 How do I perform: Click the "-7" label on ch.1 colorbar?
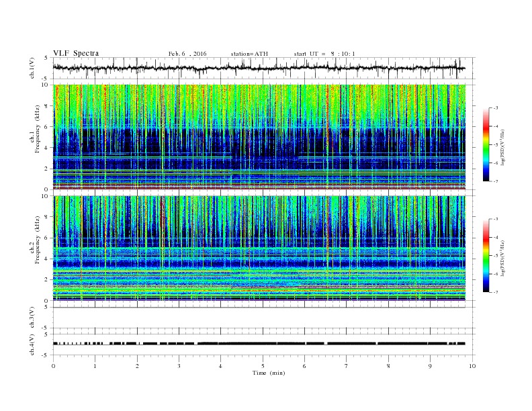(x=496, y=181)
